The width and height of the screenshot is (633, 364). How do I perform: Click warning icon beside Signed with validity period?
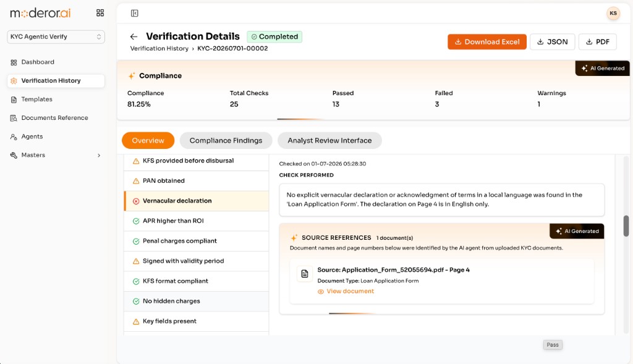tap(136, 261)
